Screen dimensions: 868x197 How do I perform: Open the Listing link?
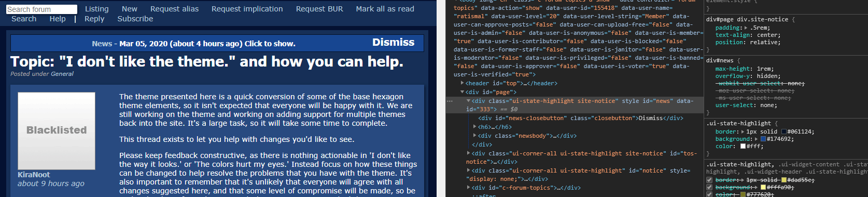tap(97, 9)
